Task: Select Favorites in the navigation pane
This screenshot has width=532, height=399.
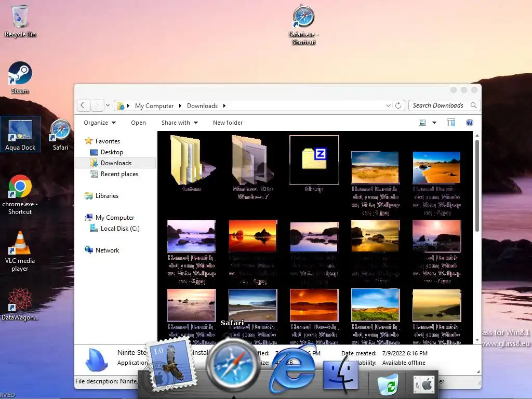Action: click(108, 141)
